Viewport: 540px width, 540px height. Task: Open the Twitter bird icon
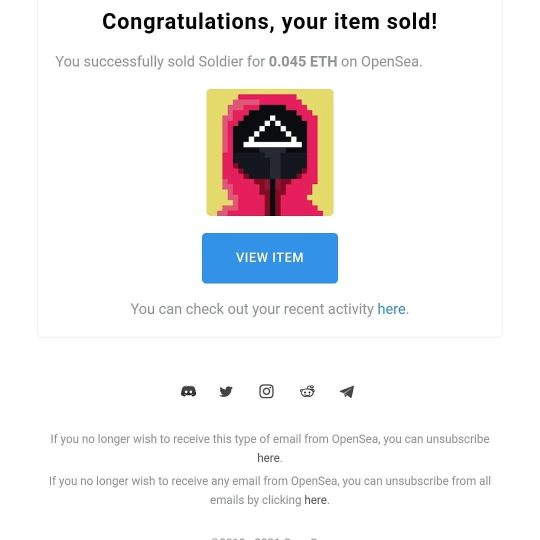click(x=226, y=392)
